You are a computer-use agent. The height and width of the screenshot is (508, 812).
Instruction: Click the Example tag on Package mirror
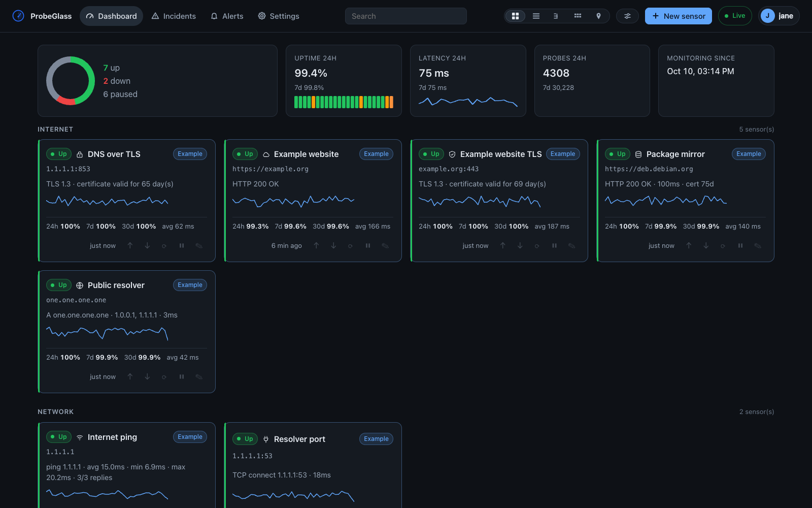coord(749,154)
